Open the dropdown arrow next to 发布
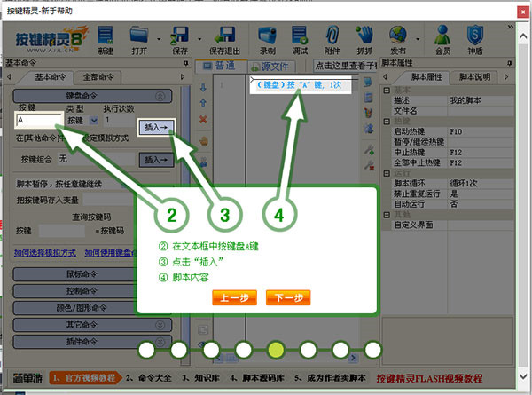Image resolution: width=532 pixels, height=395 pixels. (x=418, y=39)
